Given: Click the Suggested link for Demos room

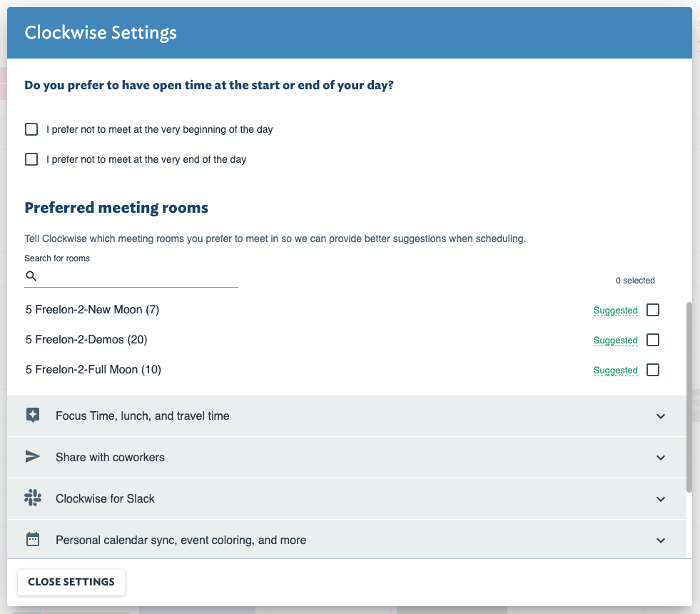Looking at the screenshot, I should click(615, 341).
